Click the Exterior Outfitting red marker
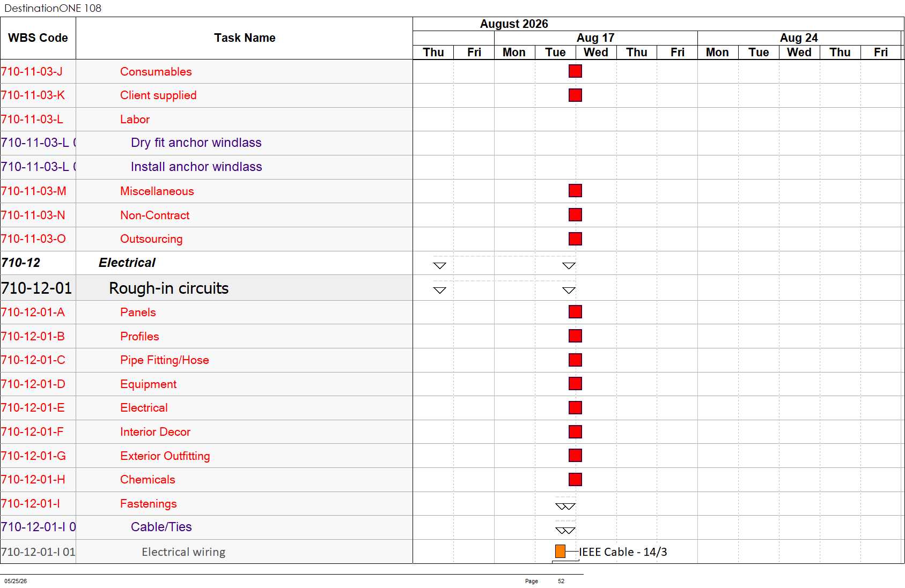The height and width of the screenshot is (588, 905). pos(575,456)
